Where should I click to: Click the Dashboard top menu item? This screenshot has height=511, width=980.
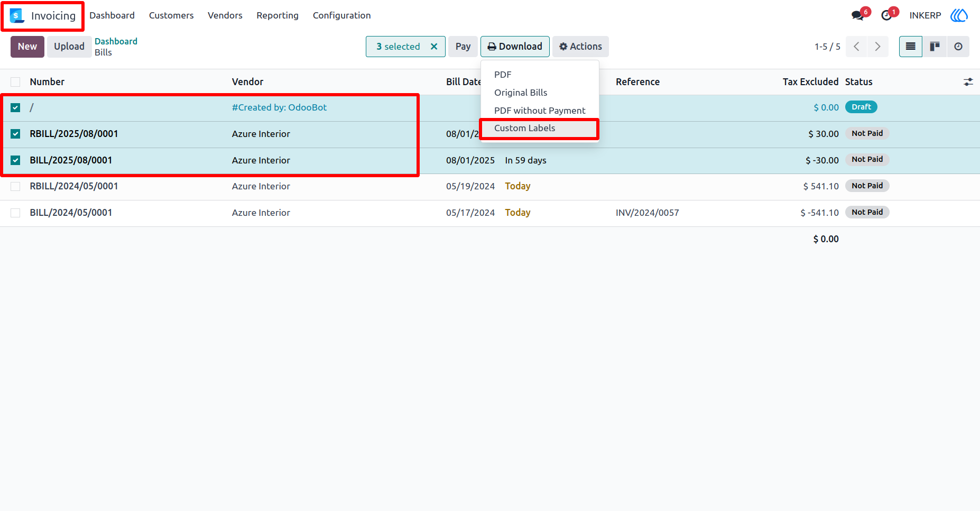tap(112, 15)
